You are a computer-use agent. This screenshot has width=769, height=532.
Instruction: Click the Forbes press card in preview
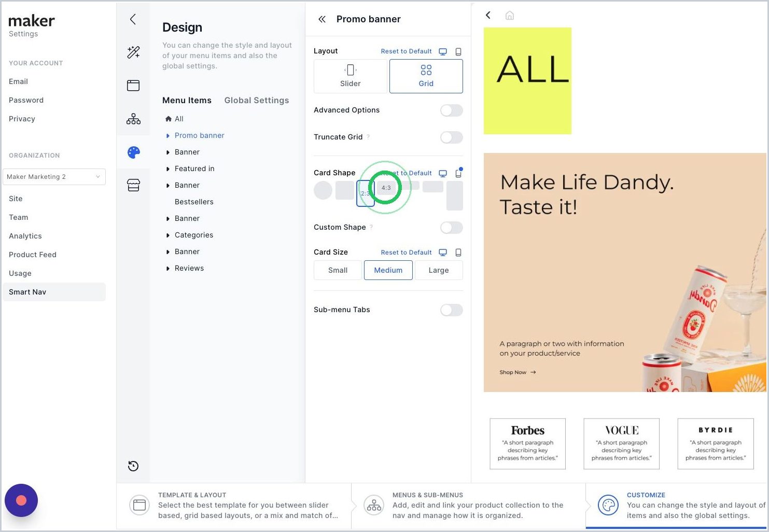tap(528, 444)
